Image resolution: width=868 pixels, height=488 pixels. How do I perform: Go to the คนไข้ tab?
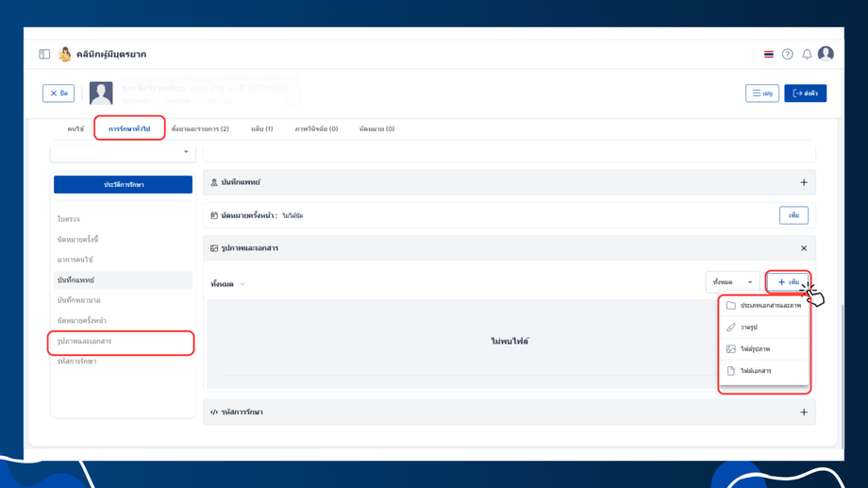75,128
